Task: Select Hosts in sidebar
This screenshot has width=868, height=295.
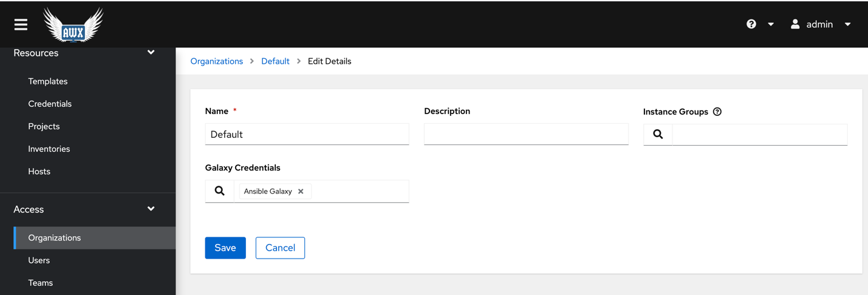Action: [x=39, y=171]
